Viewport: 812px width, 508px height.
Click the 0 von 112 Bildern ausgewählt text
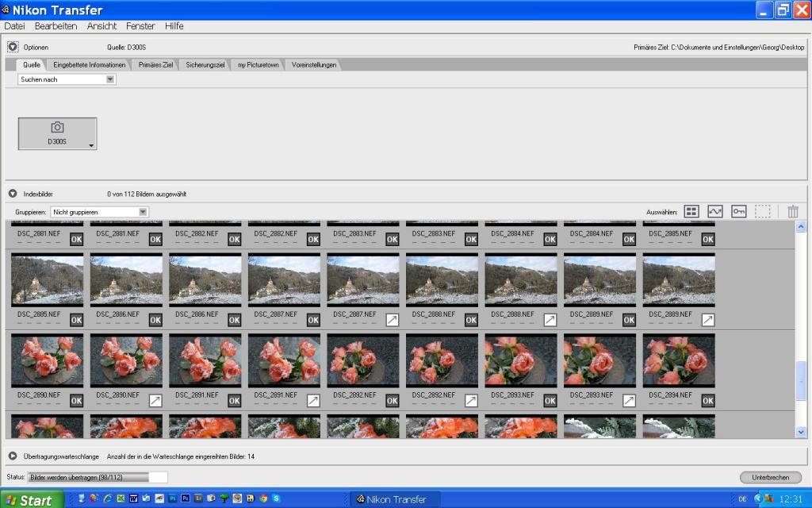147,194
